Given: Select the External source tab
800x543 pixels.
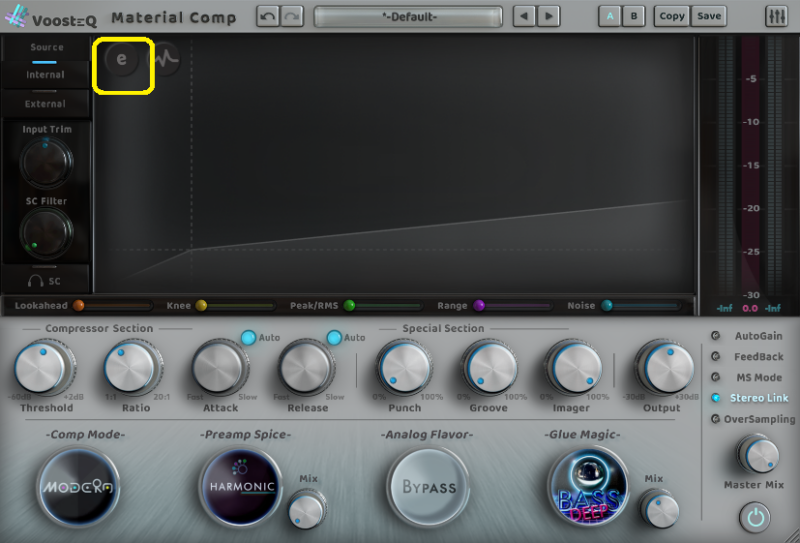Looking at the screenshot, I should (x=45, y=103).
